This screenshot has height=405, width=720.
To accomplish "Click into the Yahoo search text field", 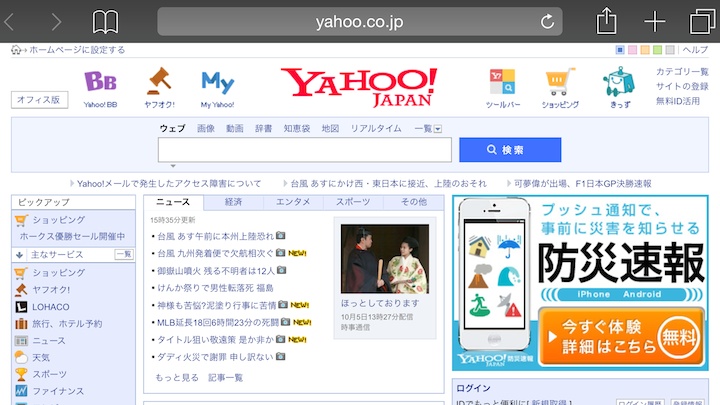I will tap(304, 150).
